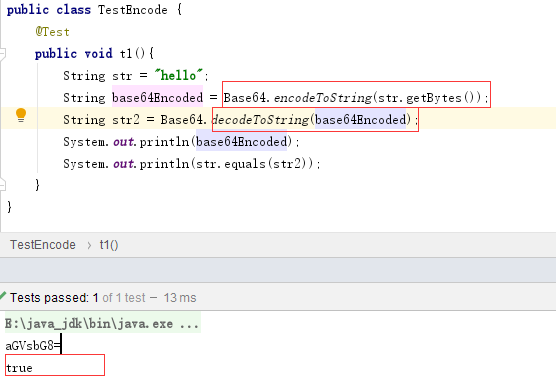The image size is (556, 388).
Task: Collapse the t1 method fold marker
Action: 2,54
